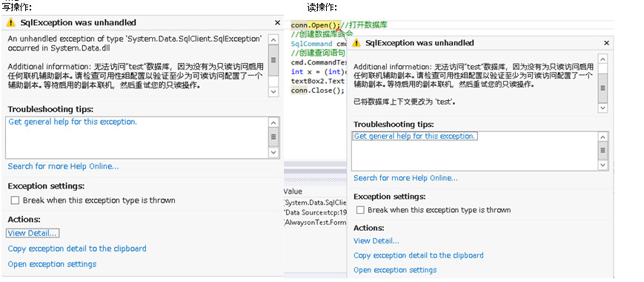644x282 pixels.
Task: Click down arrow in right message scrollbar
Action: pyautogui.click(x=602, y=108)
